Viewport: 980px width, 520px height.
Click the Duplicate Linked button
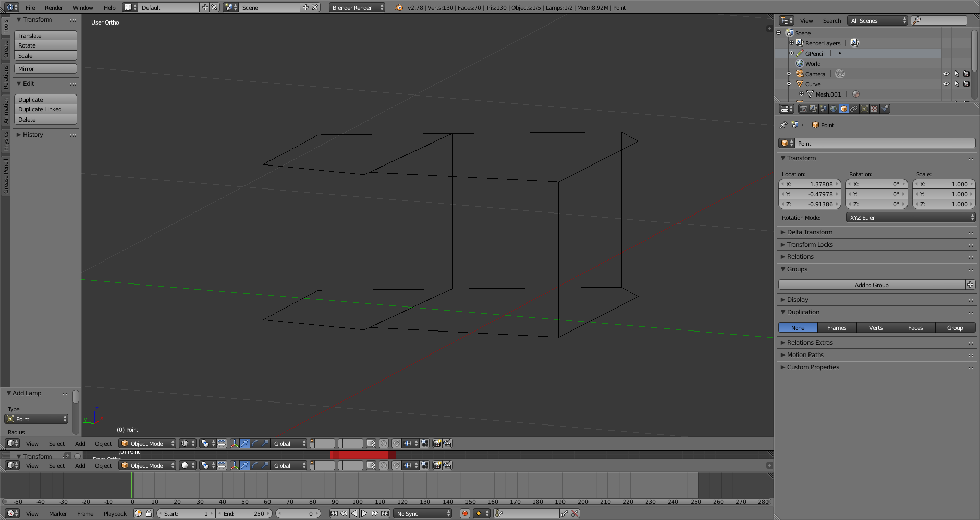click(45, 109)
